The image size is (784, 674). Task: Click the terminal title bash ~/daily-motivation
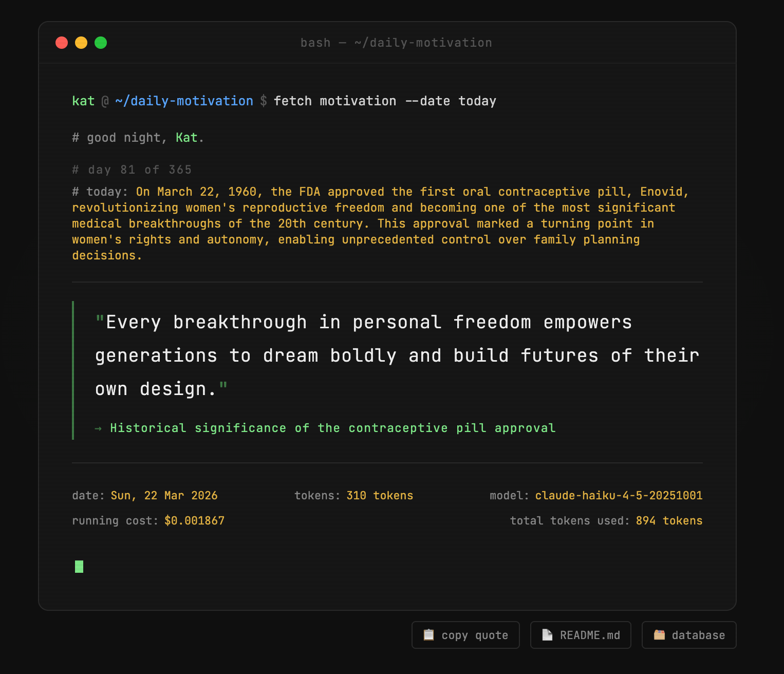coord(396,43)
